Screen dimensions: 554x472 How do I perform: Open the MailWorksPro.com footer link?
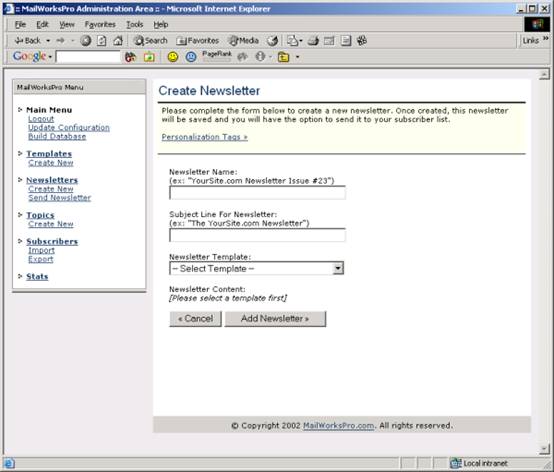click(338, 426)
